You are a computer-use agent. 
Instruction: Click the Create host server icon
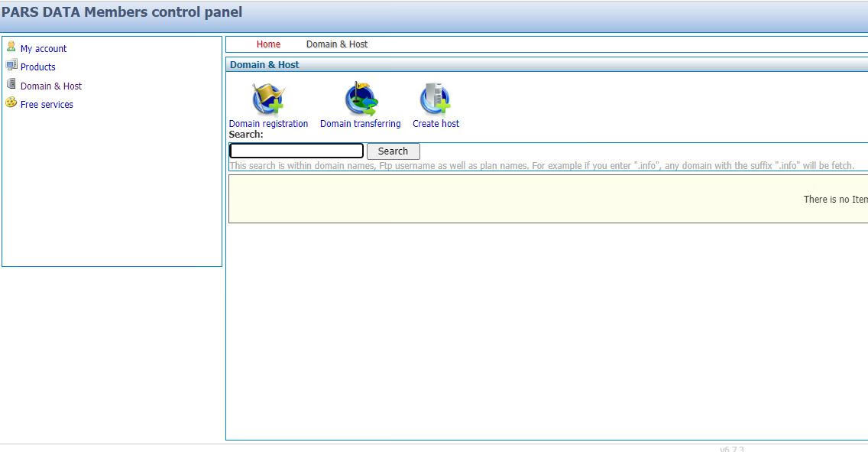[x=436, y=99]
